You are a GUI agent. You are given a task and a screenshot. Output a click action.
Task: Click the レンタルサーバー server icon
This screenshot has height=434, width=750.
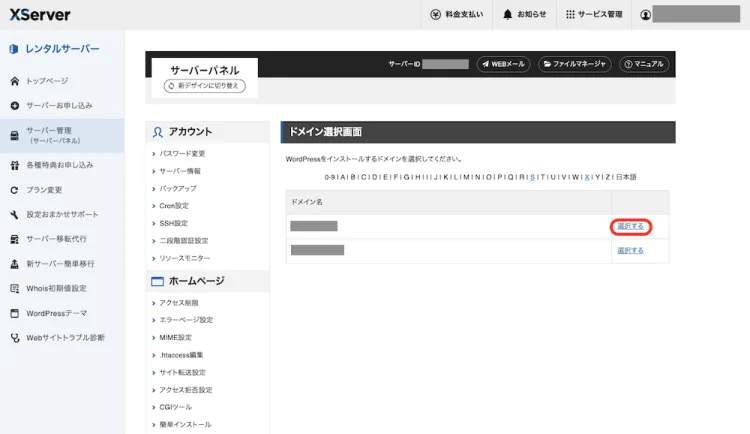click(x=13, y=49)
